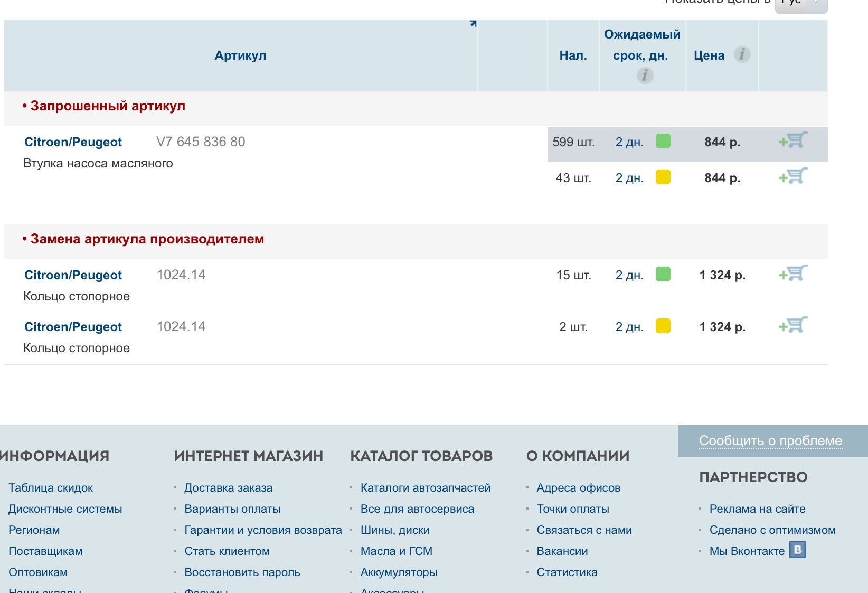Screen dimensions: 868x593
Task: Open Восстановить пароль link
Action: coord(242,572)
